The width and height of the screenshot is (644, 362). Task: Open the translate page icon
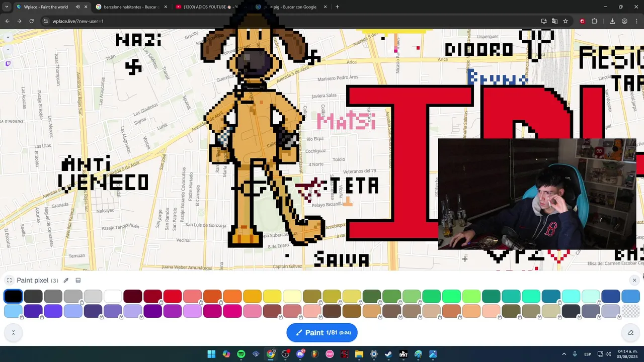[x=554, y=21]
